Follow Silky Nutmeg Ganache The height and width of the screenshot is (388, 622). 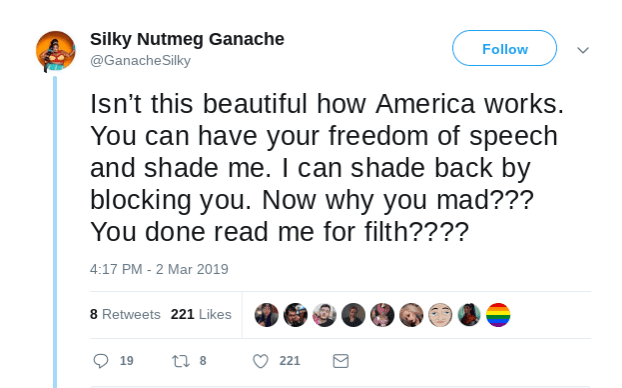tap(504, 48)
